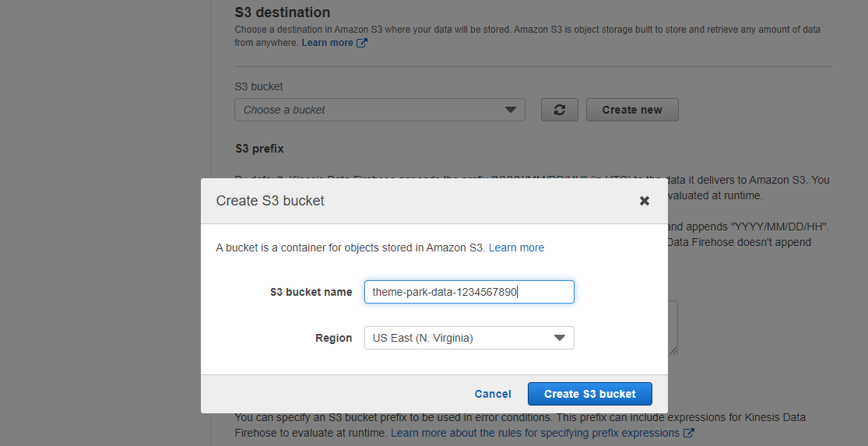
Task: Click external link icon after prefix expressions link
Action: [x=689, y=433]
